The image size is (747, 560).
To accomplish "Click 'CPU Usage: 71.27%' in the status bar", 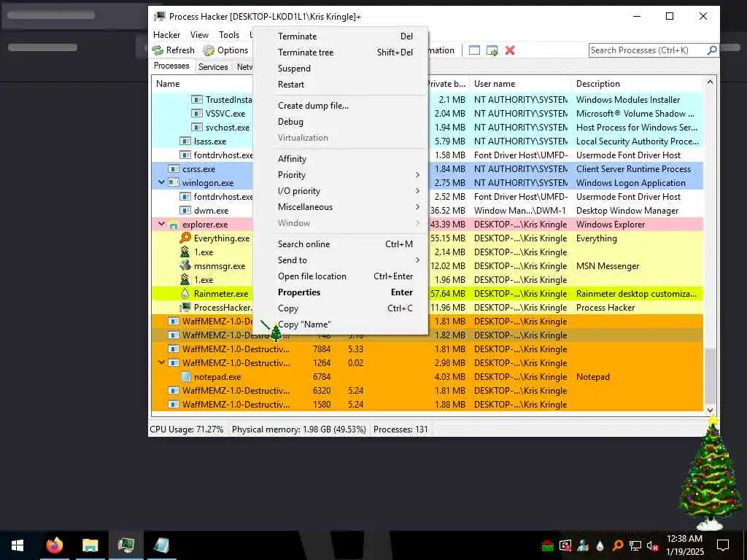I will click(x=187, y=429).
